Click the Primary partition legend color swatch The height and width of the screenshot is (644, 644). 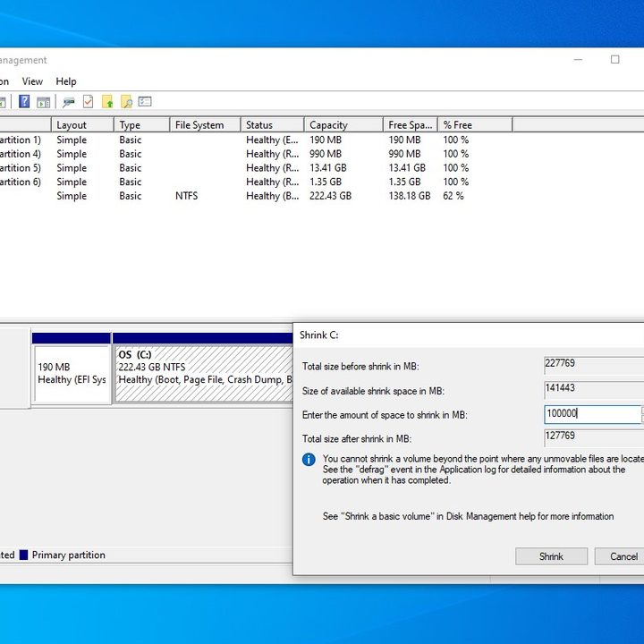click(24, 555)
